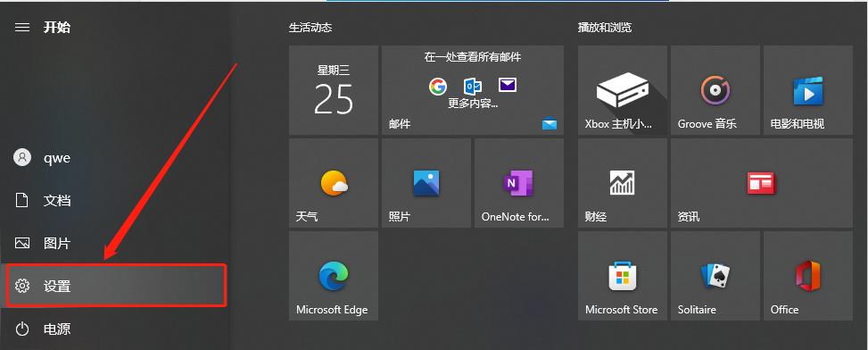Open 设置 settings
This screenshot has width=868, height=350.
[116, 286]
